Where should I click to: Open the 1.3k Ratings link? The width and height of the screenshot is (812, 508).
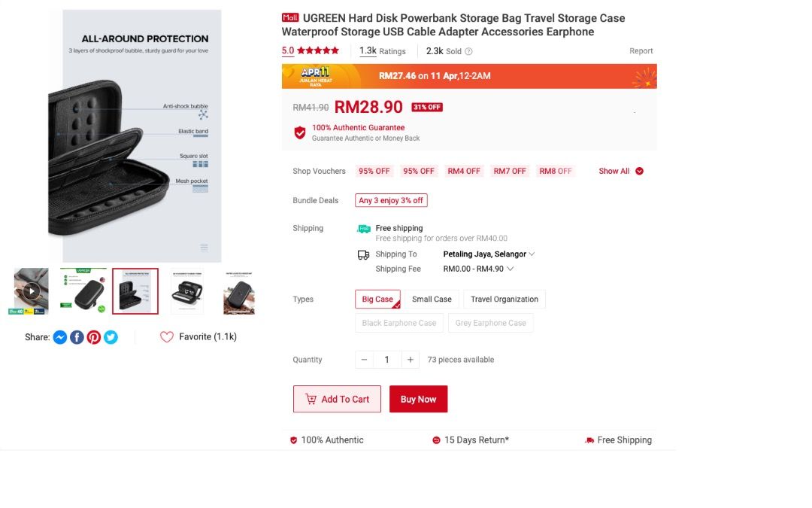382,51
